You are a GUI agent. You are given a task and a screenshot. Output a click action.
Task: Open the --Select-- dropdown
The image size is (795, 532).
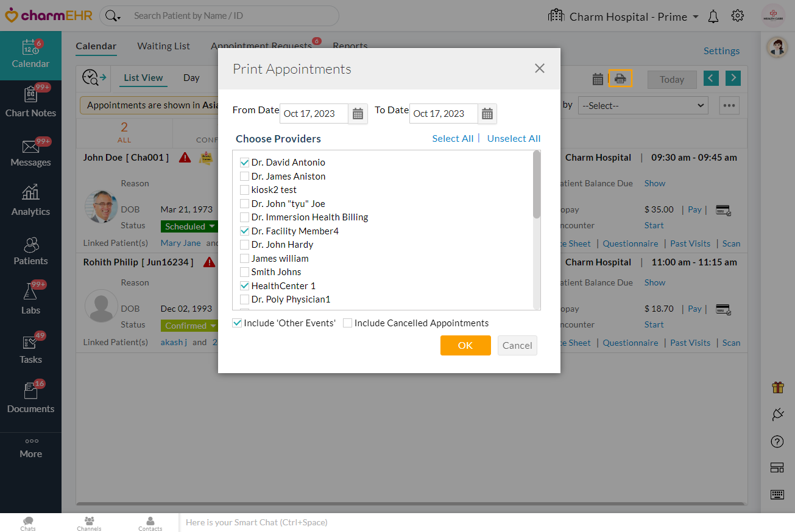[x=643, y=105]
